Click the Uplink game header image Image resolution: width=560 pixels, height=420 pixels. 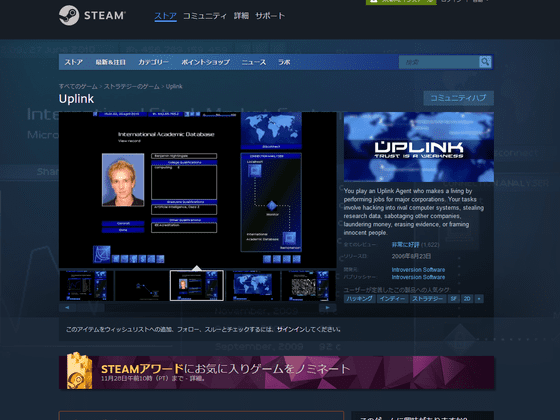(419, 147)
